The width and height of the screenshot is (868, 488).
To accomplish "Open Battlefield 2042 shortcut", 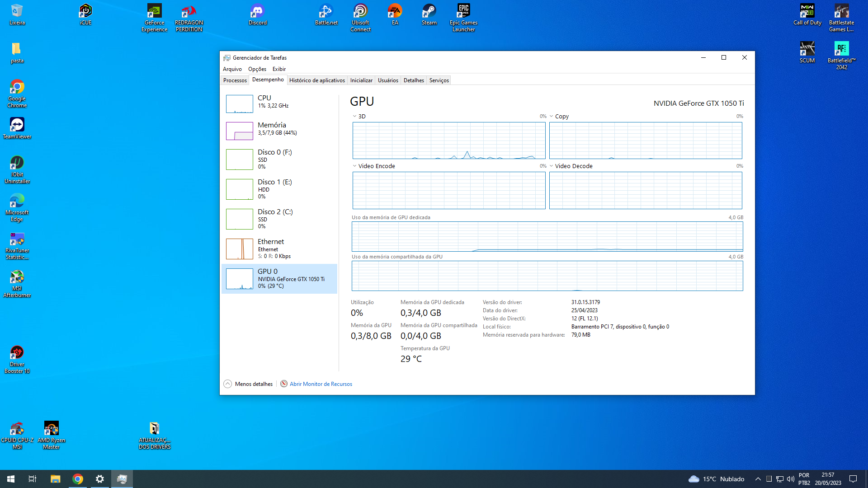I will pyautogui.click(x=841, y=56).
